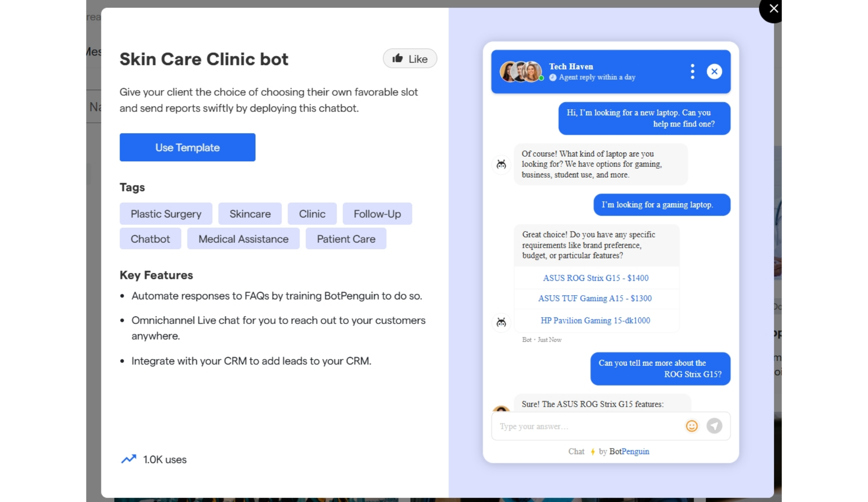Close the template modal with the black X
The height and width of the screenshot is (502, 868).
coord(773,9)
